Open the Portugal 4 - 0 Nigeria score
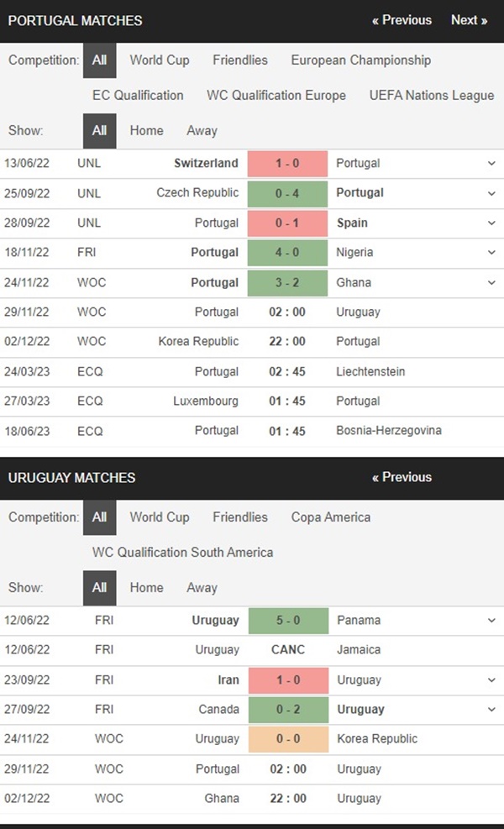The height and width of the screenshot is (829, 504). 288,253
